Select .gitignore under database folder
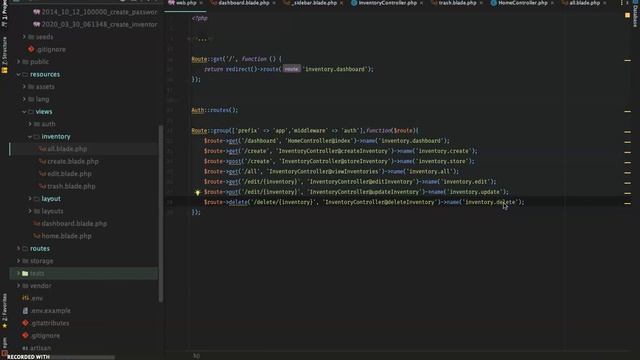Image resolution: width=640 pixels, height=360 pixels. (47, 49)
